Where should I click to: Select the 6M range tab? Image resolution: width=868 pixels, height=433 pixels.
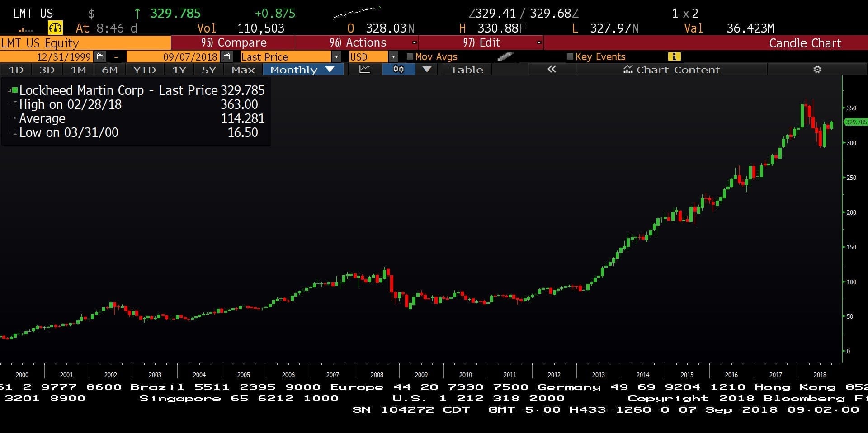click(x=109, y=70)
